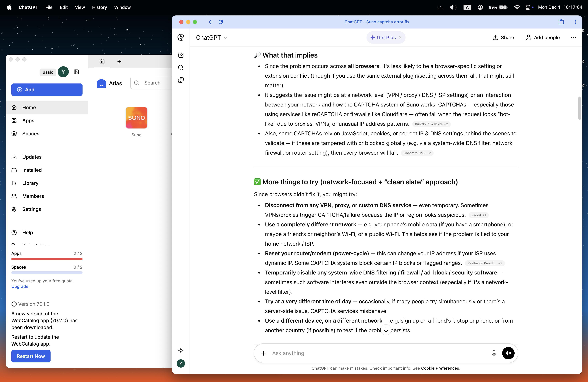The image size is (588, 382).
Task: Open the images library icon in sidebar
Action: click(x=181, y=80)
